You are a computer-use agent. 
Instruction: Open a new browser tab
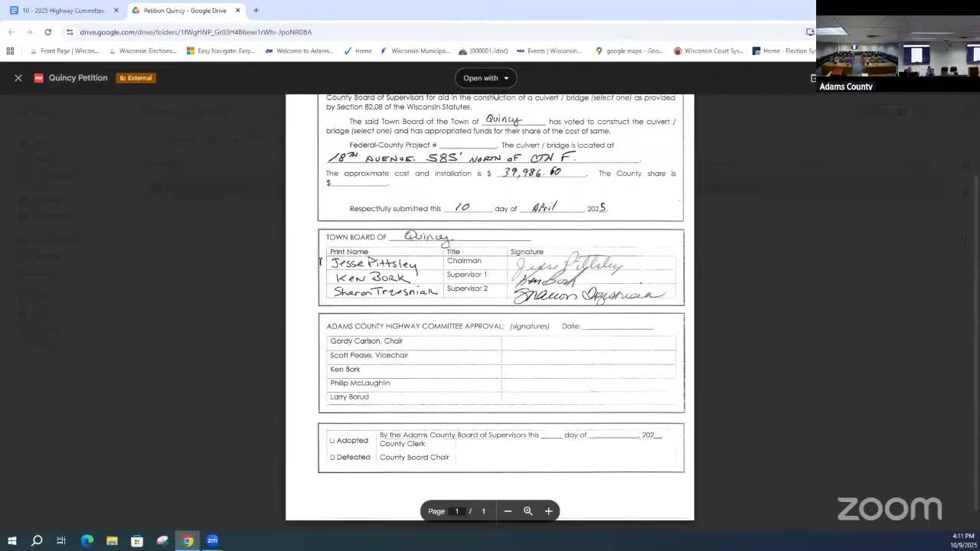coord(256,11)
